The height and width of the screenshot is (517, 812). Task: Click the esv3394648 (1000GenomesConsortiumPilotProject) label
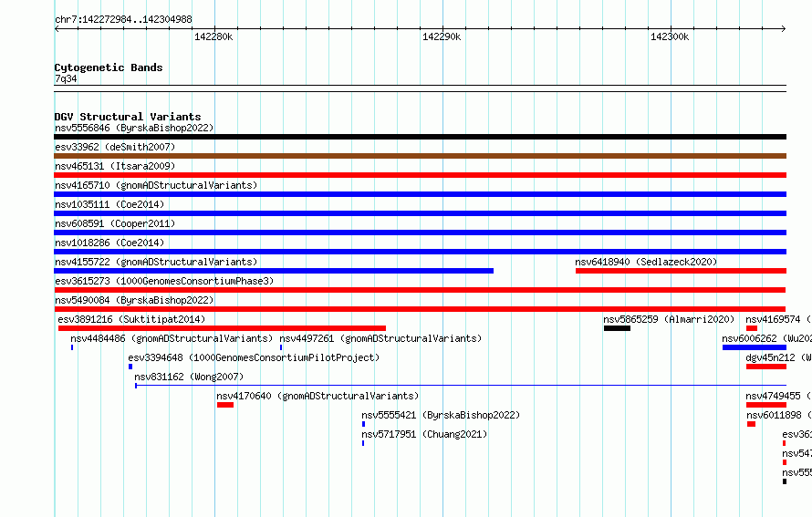[254, 357]
